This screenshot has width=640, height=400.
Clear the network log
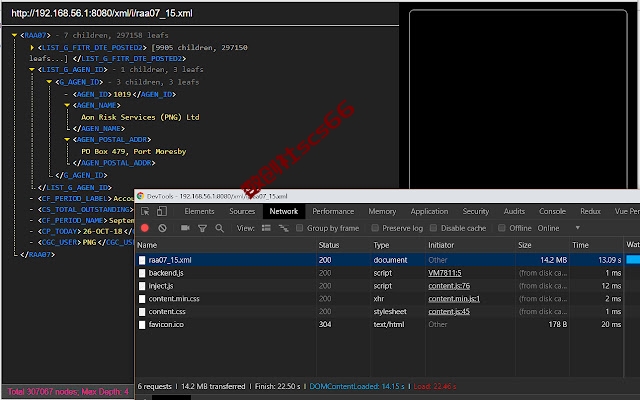pyautogui.click(x=162, y=228)
